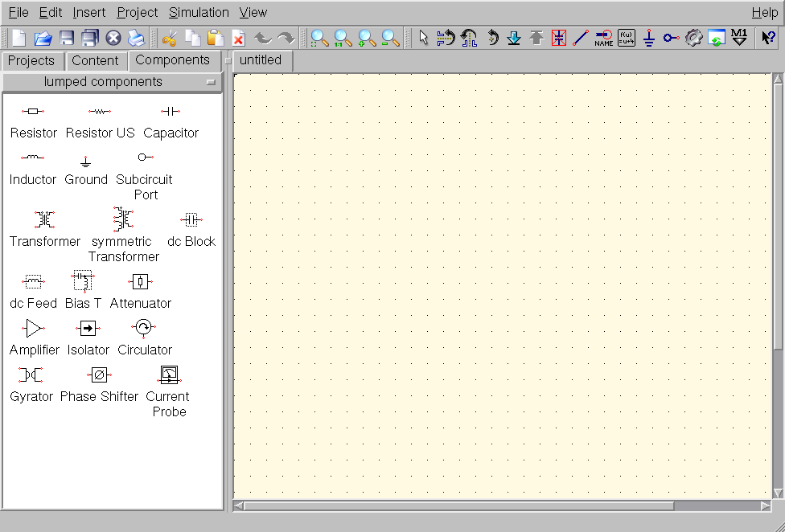Click the Wire Label NAME icon
785x532 pixels.
[x=603, y=38]
